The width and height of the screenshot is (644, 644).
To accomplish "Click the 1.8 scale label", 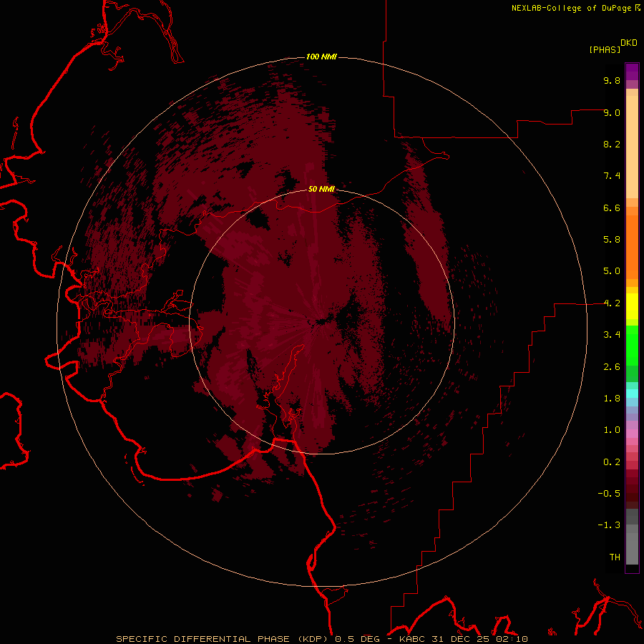I will [612, 399].
